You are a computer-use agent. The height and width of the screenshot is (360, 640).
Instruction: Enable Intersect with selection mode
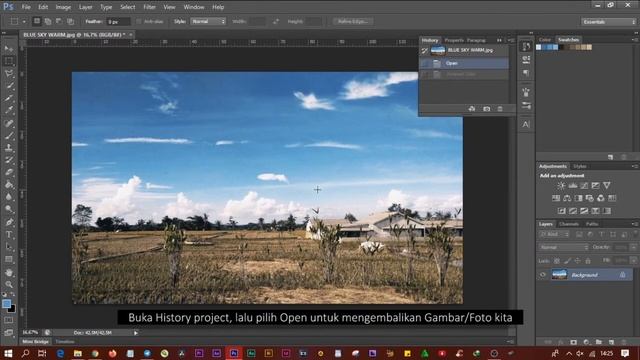click(71, 21)
